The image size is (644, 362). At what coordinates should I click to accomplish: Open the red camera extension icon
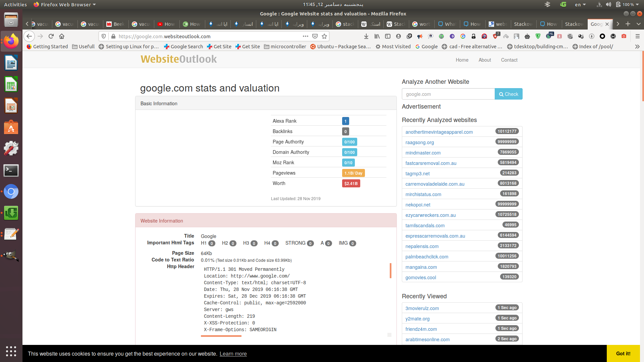click(624, 36)
